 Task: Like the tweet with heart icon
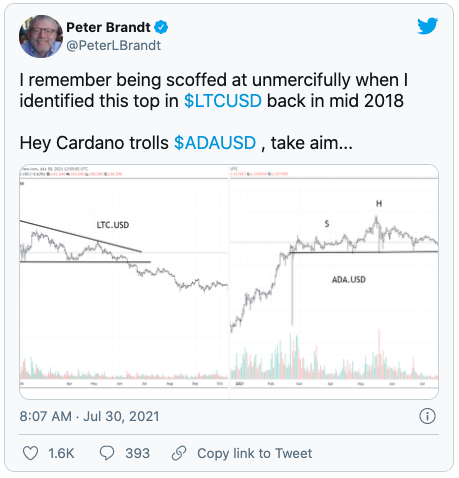(30, 453)
